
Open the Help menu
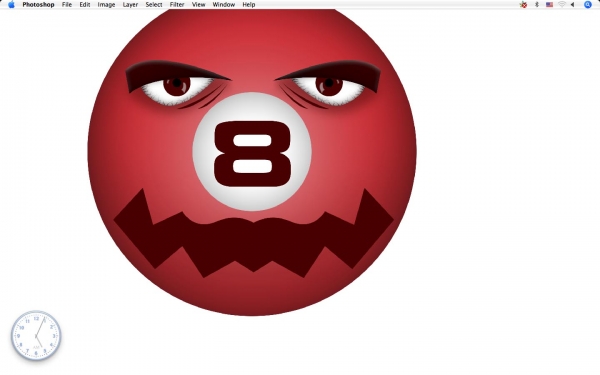coord(249,5)
